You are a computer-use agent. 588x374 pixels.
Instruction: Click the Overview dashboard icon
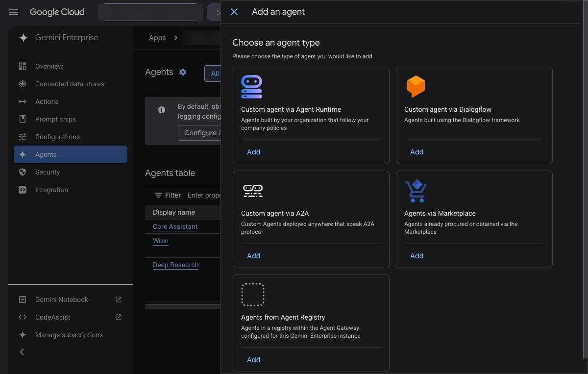pos(23,66)
